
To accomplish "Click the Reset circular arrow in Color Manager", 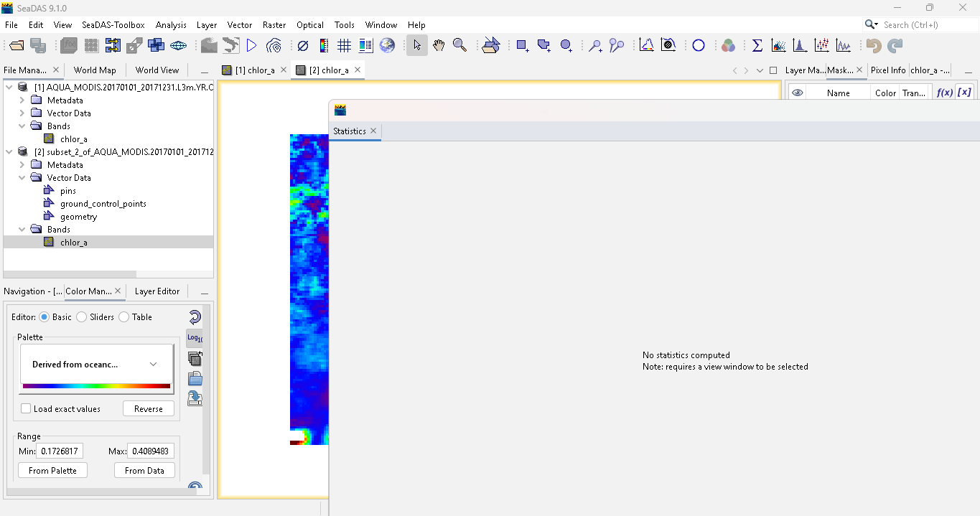I will 195,317.
